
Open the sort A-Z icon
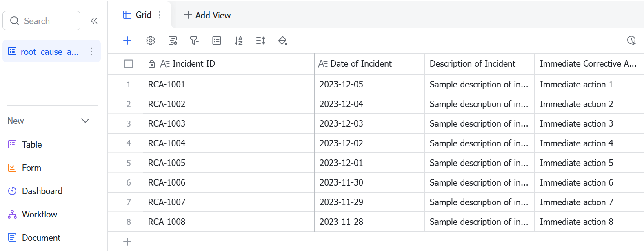click(239, 40)
